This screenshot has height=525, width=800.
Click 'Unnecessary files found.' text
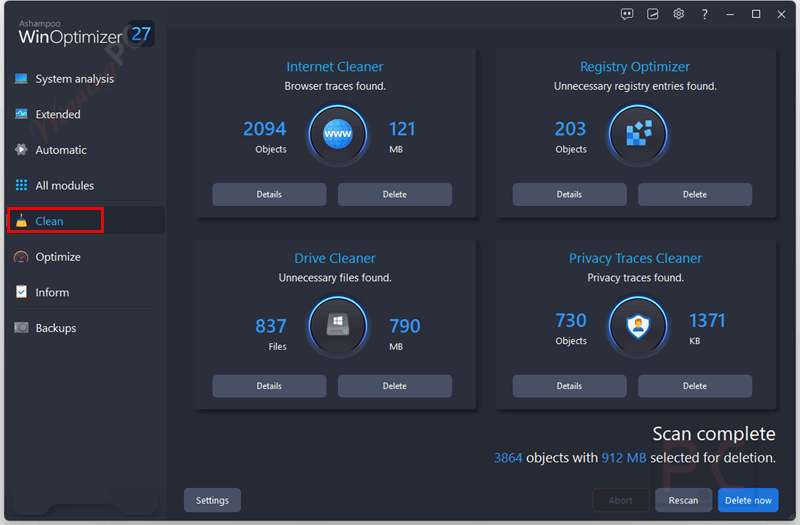tap(335, 278)
